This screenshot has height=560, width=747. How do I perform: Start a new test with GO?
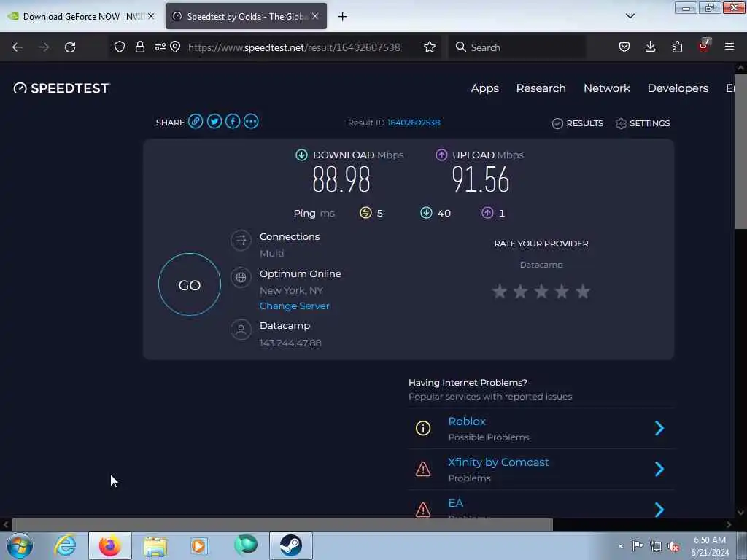pyautogui.click(x=190, y=284)
